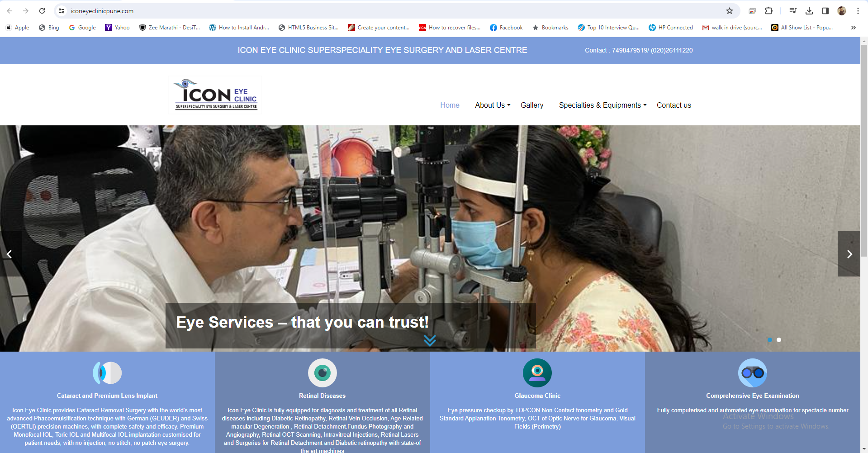The height and width of the screenshot is (453, 868).
Task: Expand the About Us dropdown menu
Action: (x=493, y=105)
